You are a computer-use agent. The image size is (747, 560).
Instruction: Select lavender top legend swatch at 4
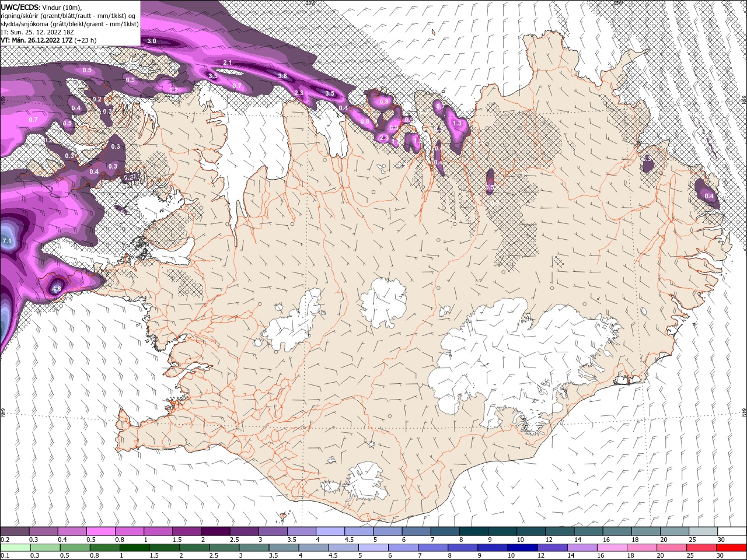pos(330,531)
